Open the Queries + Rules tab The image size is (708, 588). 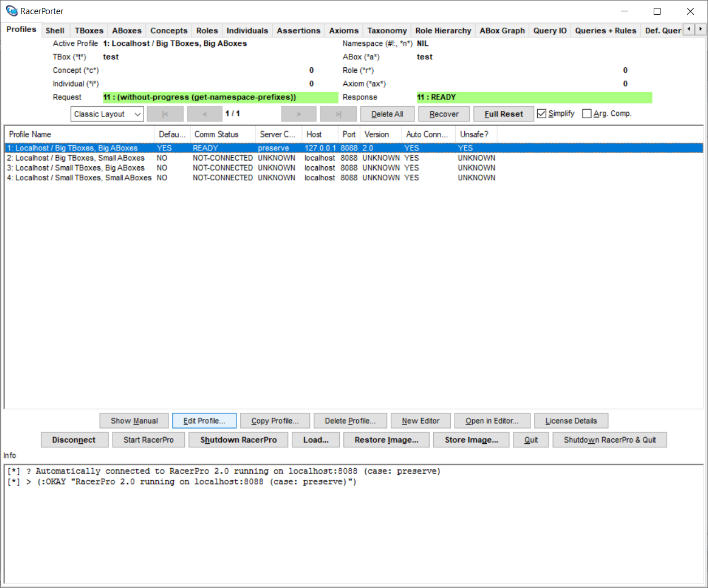click(606, 31)
